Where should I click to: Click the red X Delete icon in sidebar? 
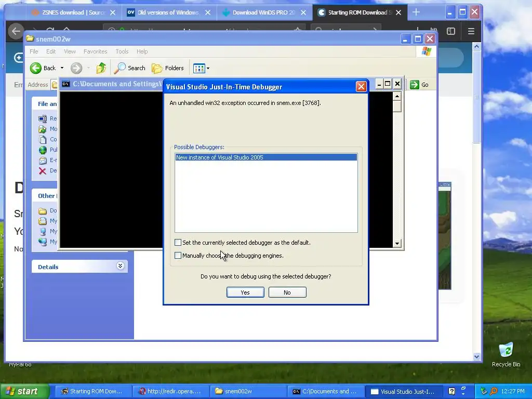point(43,170)
